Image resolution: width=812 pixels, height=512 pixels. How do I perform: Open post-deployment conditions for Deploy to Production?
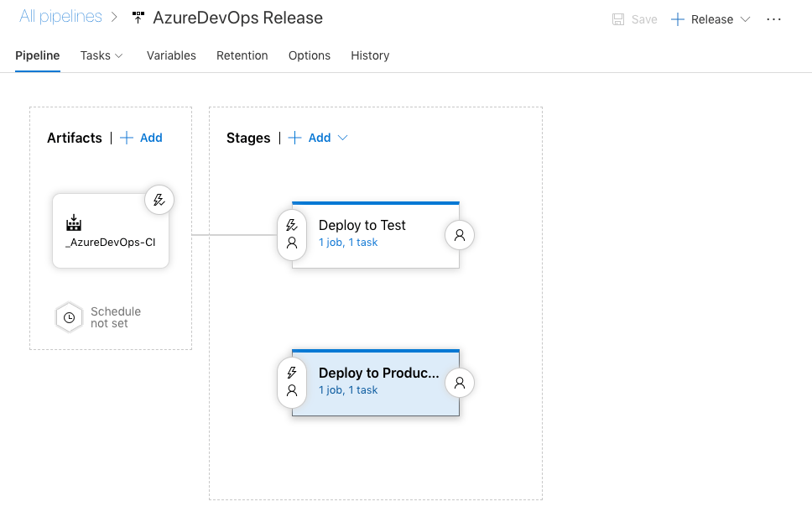459,383
